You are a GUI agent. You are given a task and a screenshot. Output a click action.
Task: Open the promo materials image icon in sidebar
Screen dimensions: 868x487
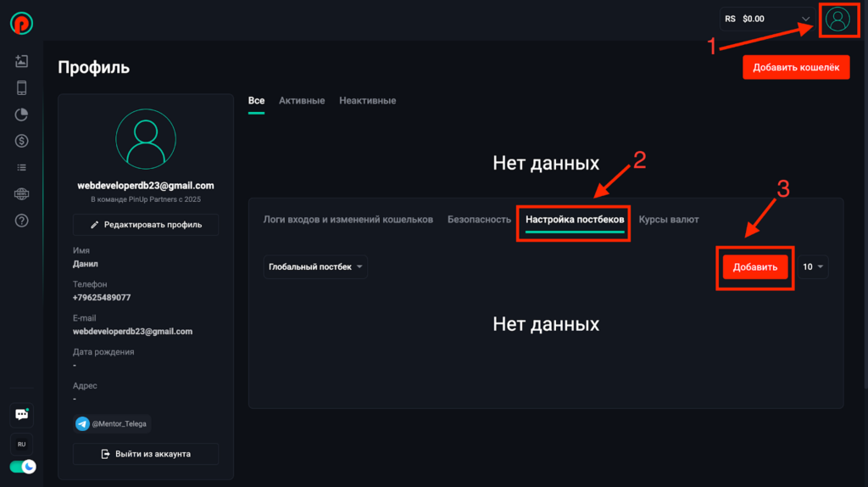(21, 61)
